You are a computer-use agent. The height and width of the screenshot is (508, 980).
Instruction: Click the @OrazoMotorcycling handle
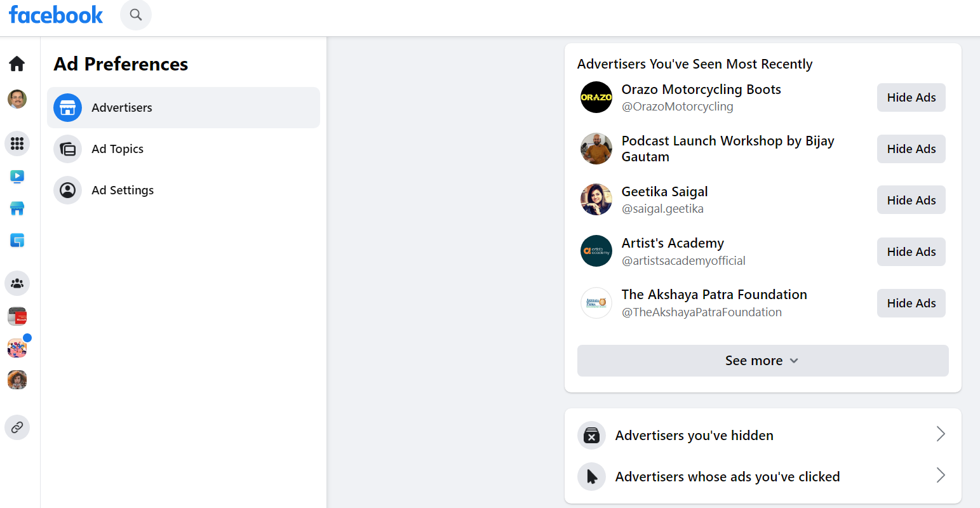click(677, 107)
